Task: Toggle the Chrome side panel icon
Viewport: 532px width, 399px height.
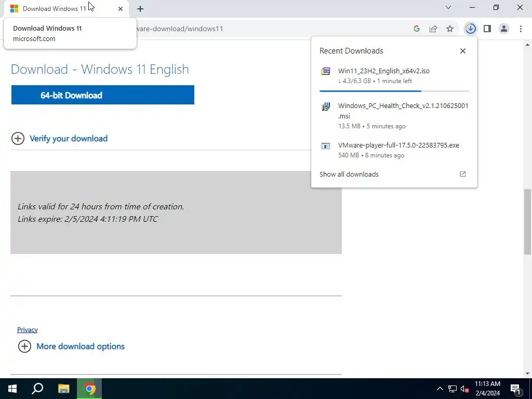Action: 487,29
